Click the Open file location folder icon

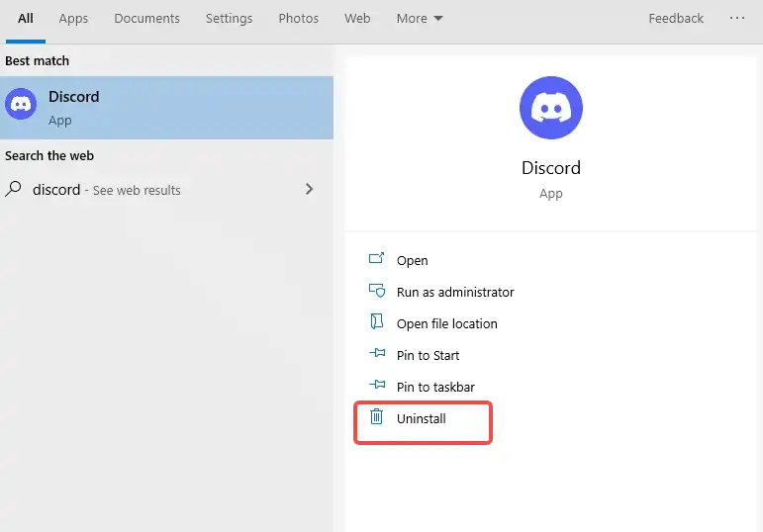coord(377,321)
